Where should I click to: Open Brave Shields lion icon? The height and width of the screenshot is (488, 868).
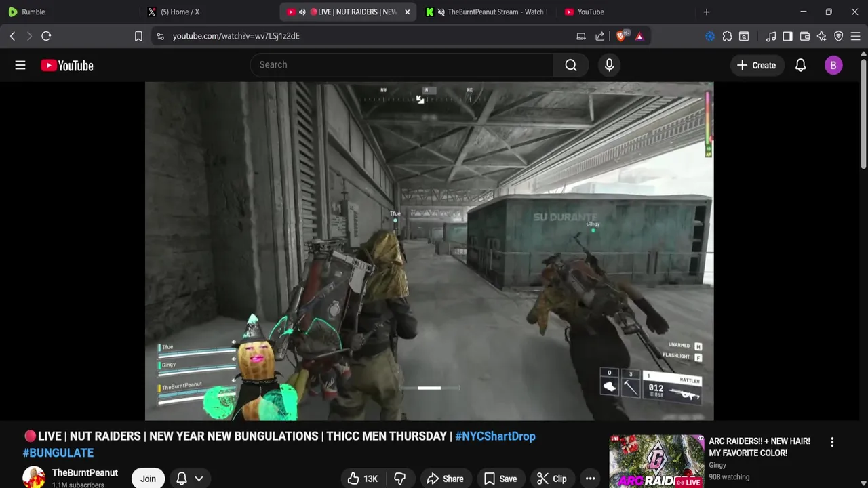click(621, 36)
